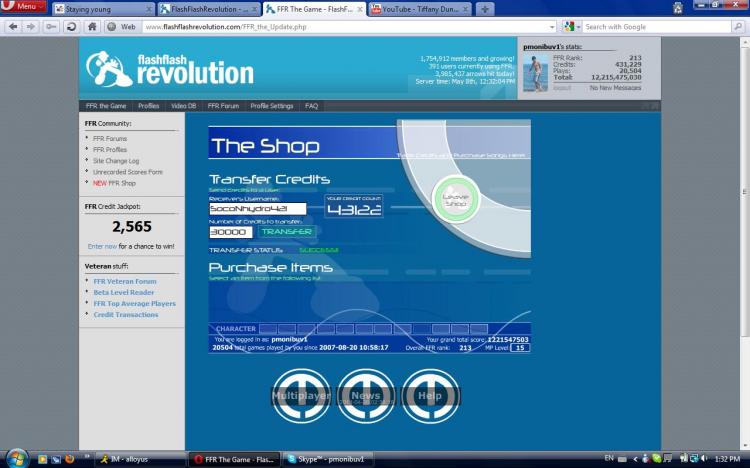Open the Windows Start orb
750x468 pixels.
tap(18, 458)
